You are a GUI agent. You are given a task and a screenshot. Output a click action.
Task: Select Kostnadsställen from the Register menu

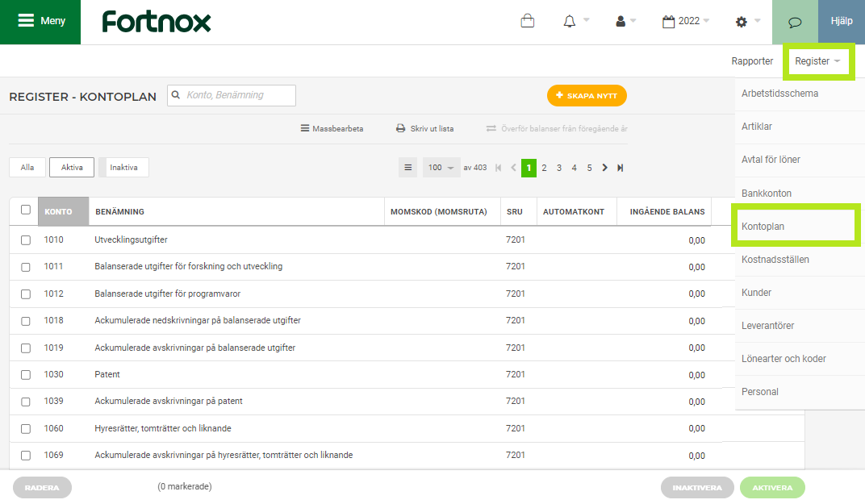coord(775,260)
